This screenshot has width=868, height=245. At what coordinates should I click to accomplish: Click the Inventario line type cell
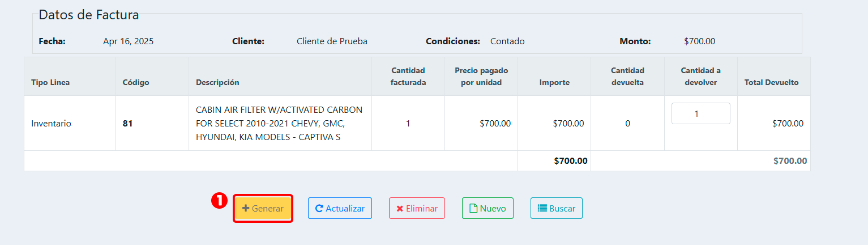(x=51, y=123)
